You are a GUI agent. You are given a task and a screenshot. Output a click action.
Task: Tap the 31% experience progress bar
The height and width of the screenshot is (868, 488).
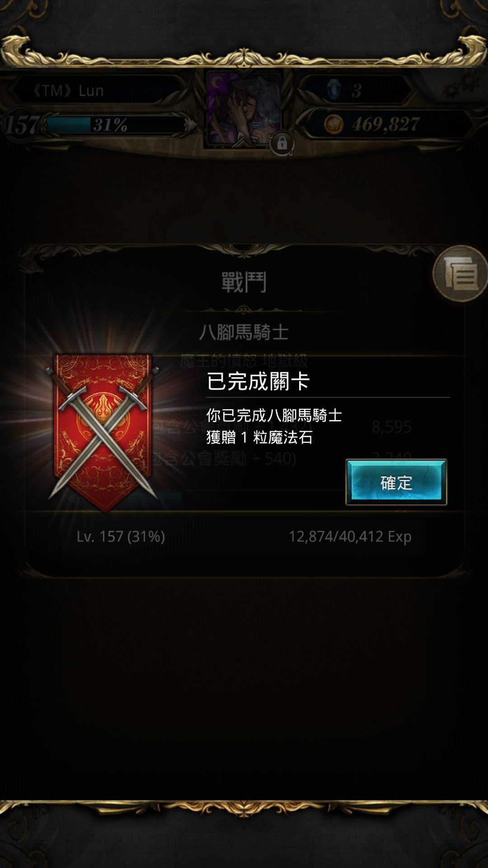(115, 125)
